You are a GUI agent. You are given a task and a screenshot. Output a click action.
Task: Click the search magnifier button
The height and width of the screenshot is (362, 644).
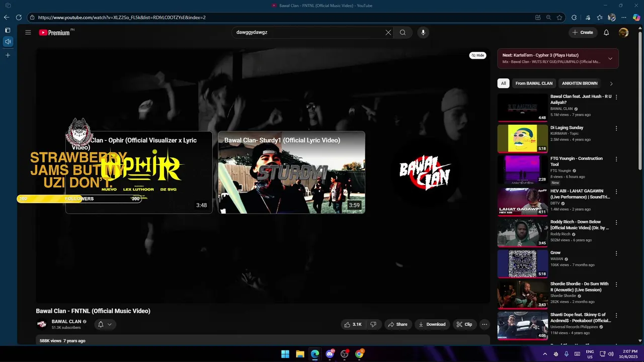(403, 32)
